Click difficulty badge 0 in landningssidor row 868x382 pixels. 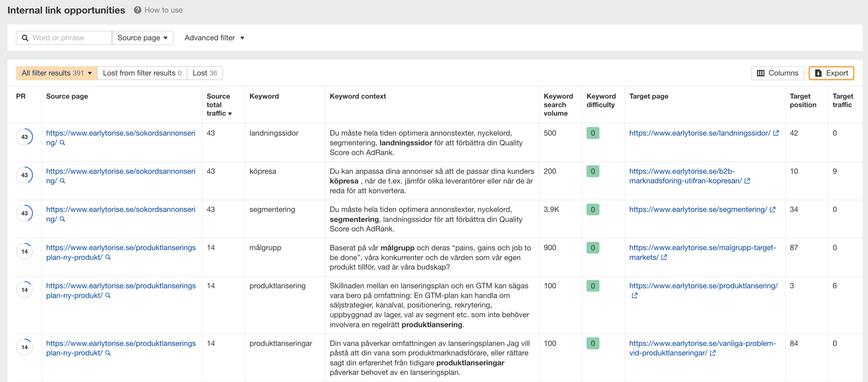593,133
